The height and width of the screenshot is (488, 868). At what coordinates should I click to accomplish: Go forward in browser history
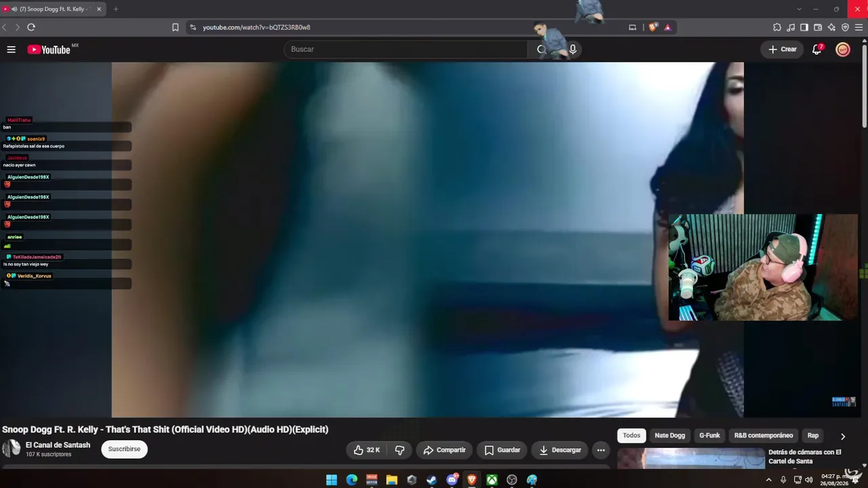tap(18, 27)
